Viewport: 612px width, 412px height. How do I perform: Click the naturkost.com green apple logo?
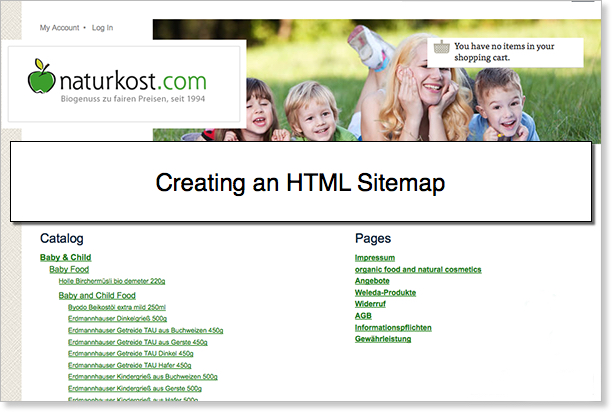(41, 76)
